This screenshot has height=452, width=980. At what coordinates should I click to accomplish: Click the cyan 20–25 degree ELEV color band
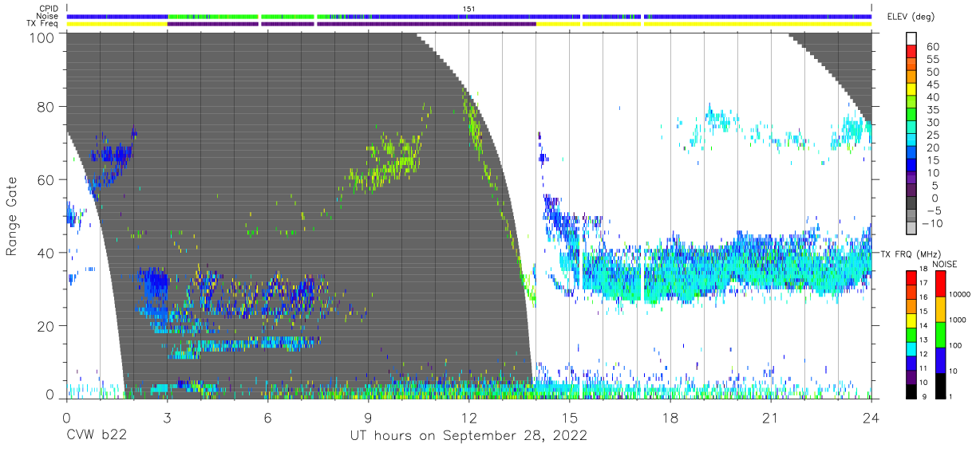click(x=912, y=140)
